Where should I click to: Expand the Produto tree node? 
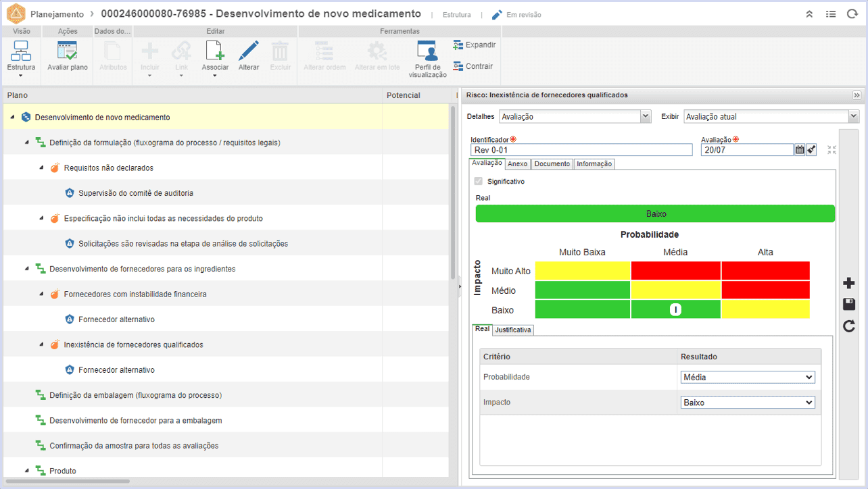26,471
